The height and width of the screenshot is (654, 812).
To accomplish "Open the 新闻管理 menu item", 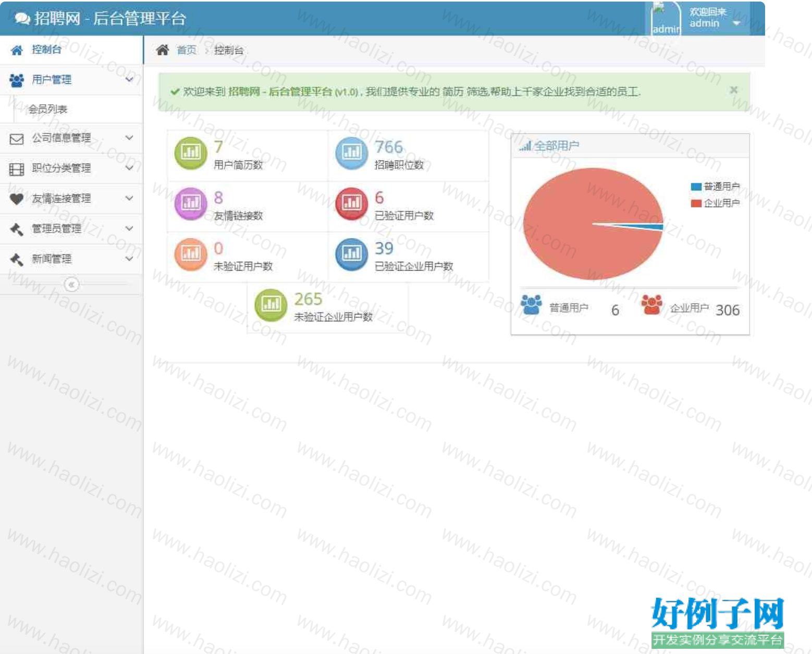I will (x=71, y=259).
